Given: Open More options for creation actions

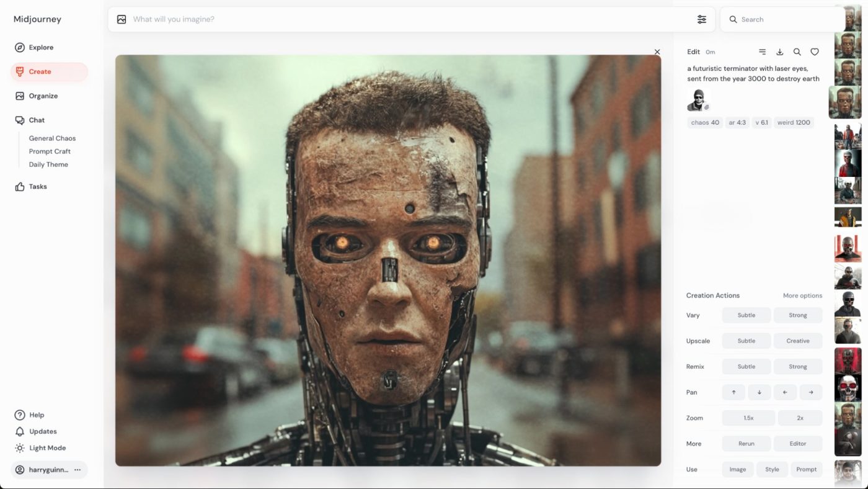Looking at the screenshot, I should (x=802, y=295).
